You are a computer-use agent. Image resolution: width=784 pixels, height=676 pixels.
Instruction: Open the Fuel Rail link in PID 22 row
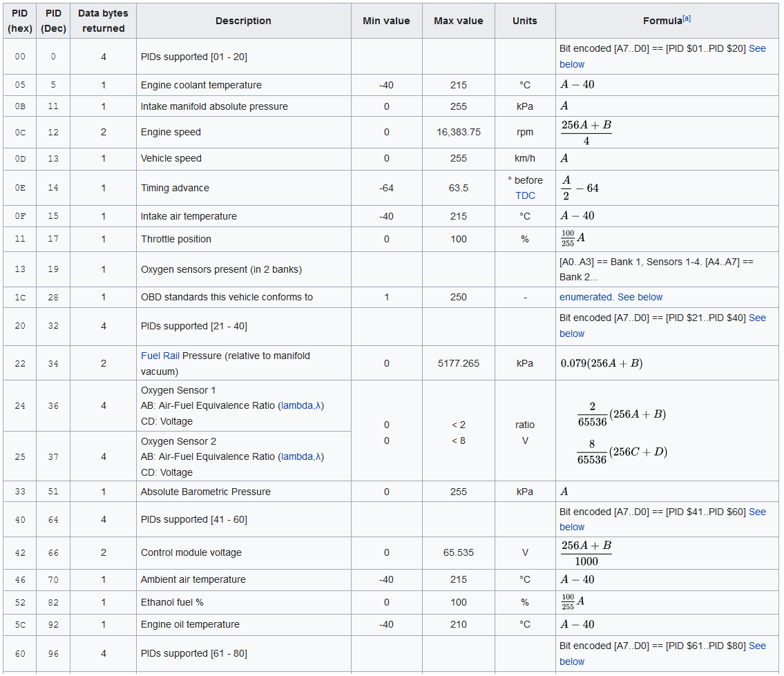pos(160,356)
